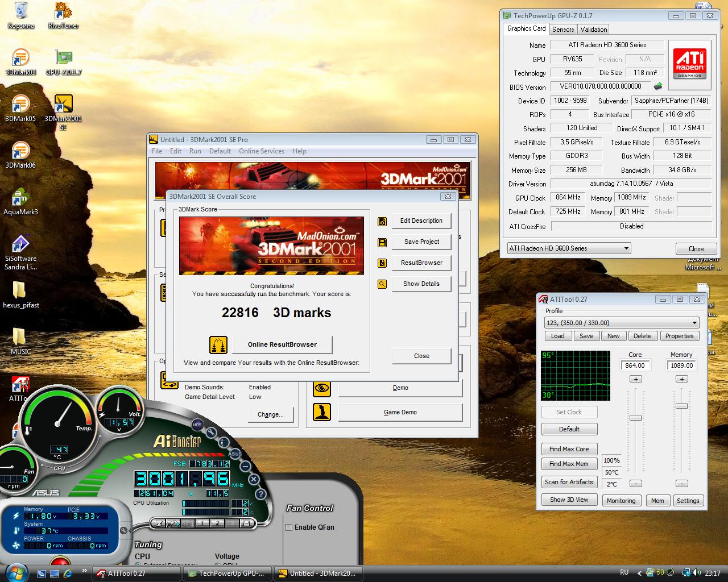
Task: Click Change button for game detail level
Action: pos(271,414)
